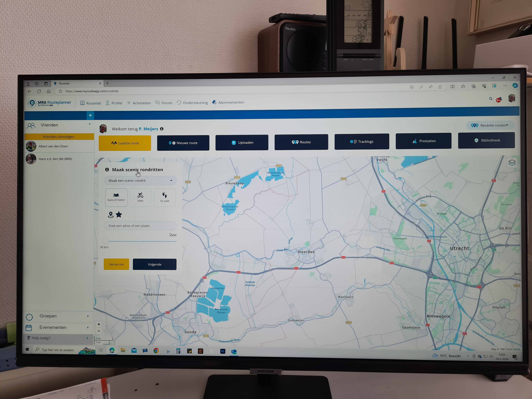Open Edge Collections icon
The image size is (532, 399).
tap(473, 86)
